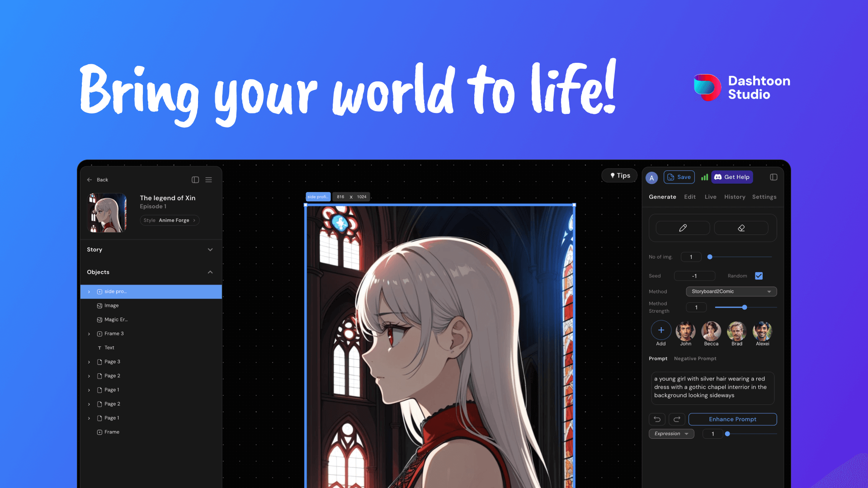
Task: Toggle the left panel split view
Action: [195, 179]
